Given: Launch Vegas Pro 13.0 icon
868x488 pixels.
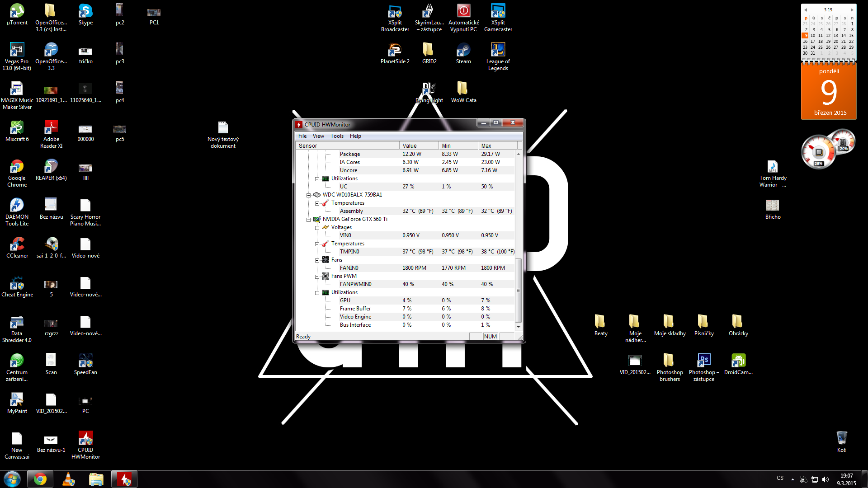Looking at the screenshot, I should (17, 56).
